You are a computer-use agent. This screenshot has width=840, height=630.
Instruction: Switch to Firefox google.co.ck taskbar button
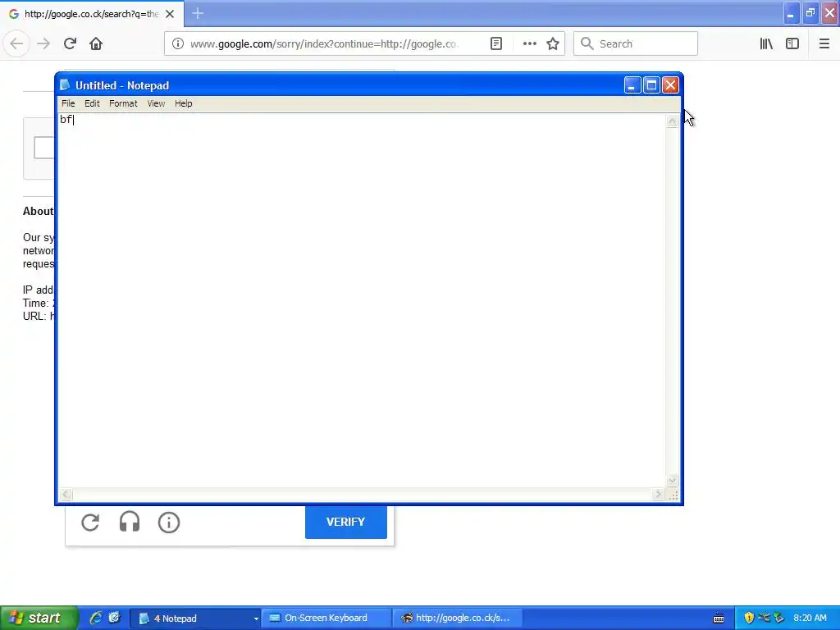pyautogui.click(x=456, y=619)
